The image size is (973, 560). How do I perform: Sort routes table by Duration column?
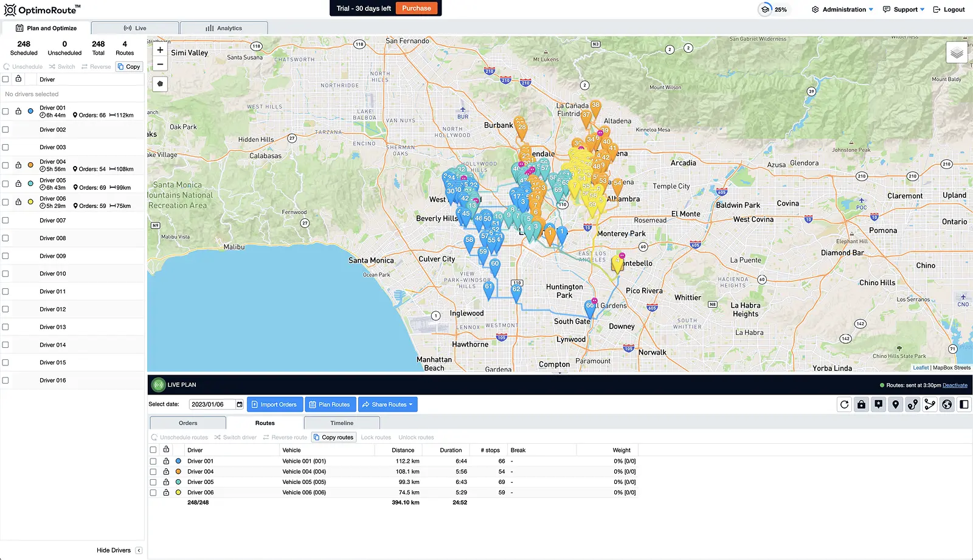coord(451,450)
